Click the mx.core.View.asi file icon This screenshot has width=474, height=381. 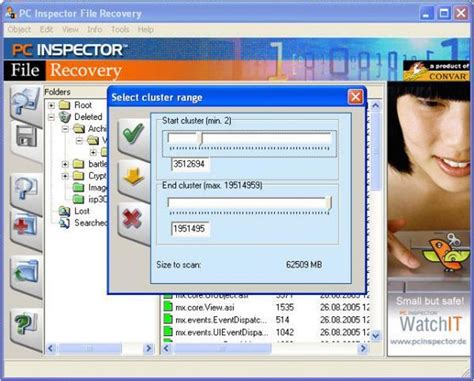click(x=168, y=307)
